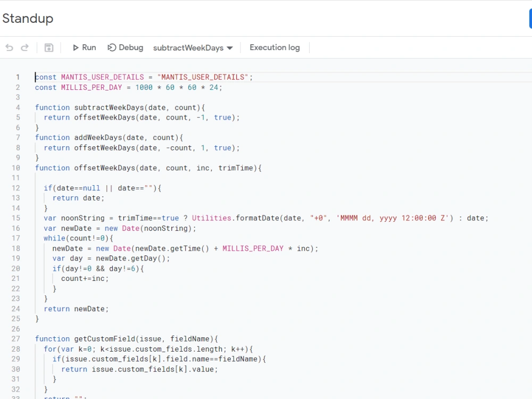Viewport: 532px width, 399px height.
Task: Click var noonString declaration on line 15
Action: [x=74, y=218]
